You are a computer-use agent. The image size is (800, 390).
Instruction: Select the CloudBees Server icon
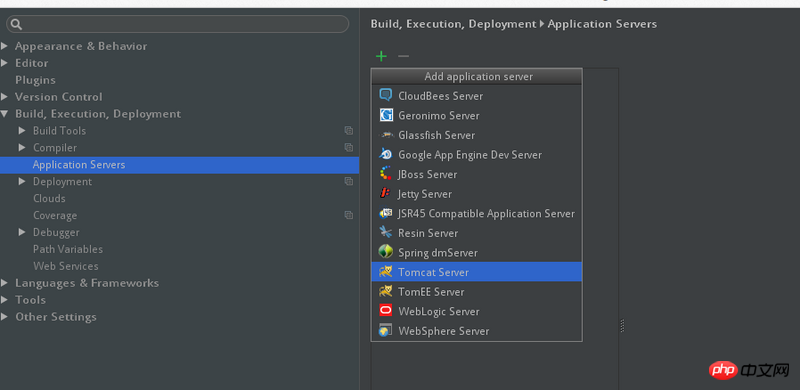[x=386, y=95]
